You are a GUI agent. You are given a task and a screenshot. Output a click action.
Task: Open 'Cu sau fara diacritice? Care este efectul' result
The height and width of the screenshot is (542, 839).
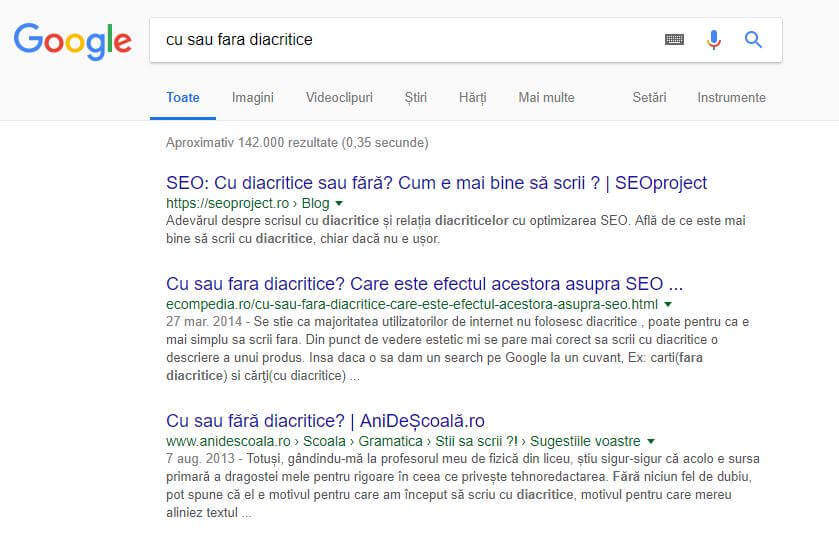click(x=424, y=284)
